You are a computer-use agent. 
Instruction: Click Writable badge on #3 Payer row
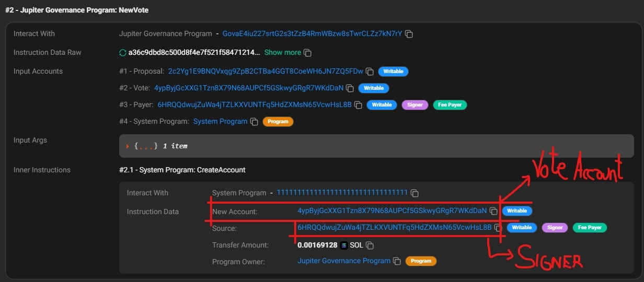pyautogui.click(x=382, y=105)
